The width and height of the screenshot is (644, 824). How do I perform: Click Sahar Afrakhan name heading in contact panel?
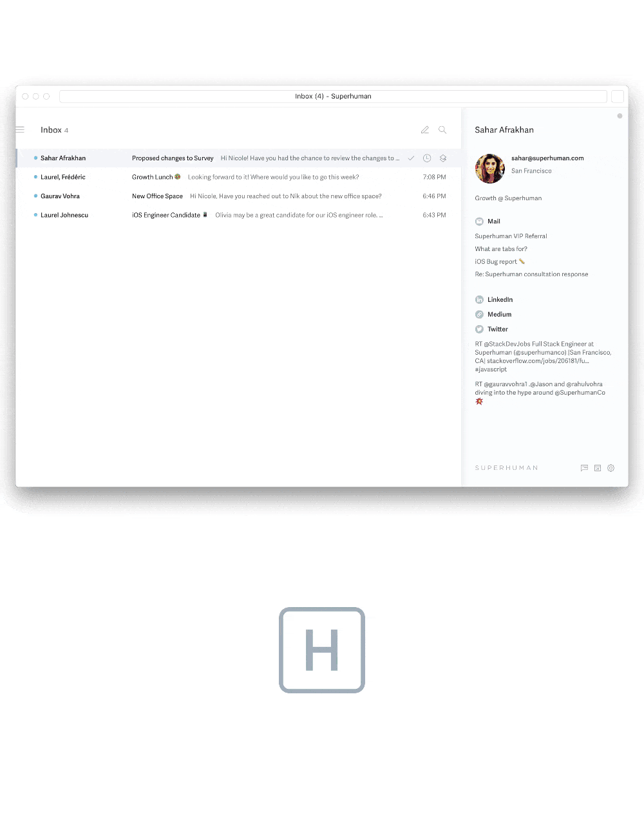(504, 130)
